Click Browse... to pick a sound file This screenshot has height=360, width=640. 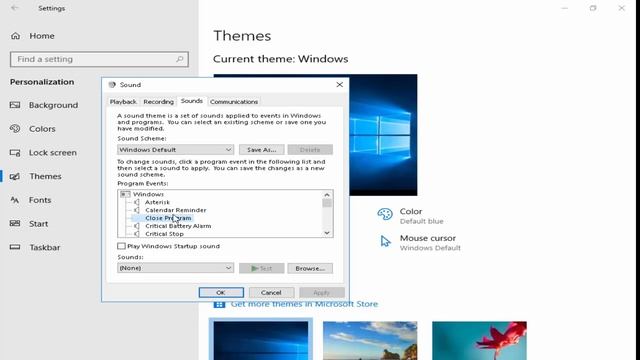point(310,268)
